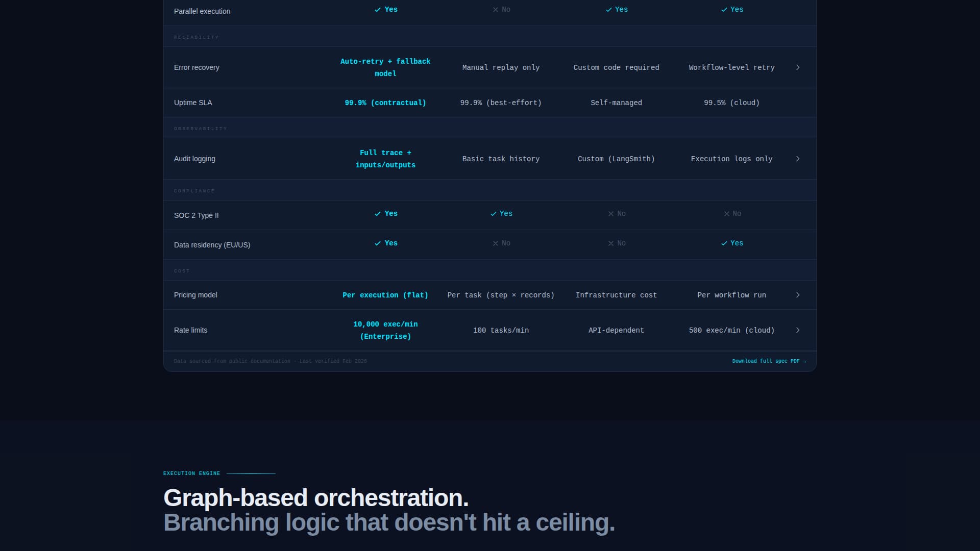Expand the Audit logging row chevron
Screen dimensions: 980x551
(x=798, y=159)
